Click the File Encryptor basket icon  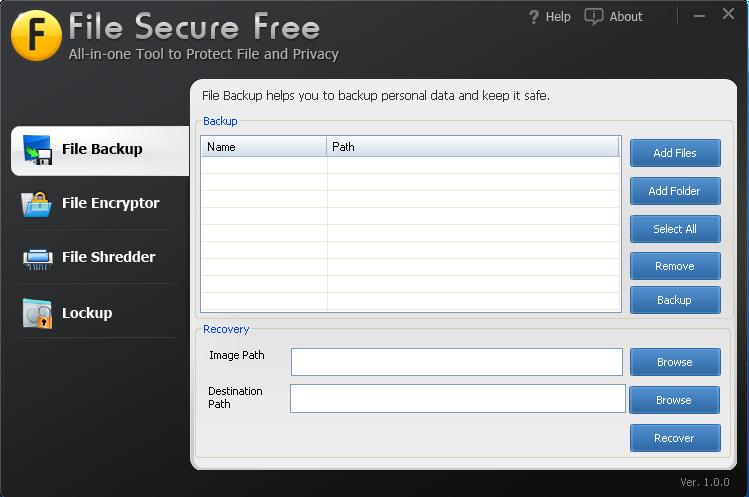coord(37,203)
